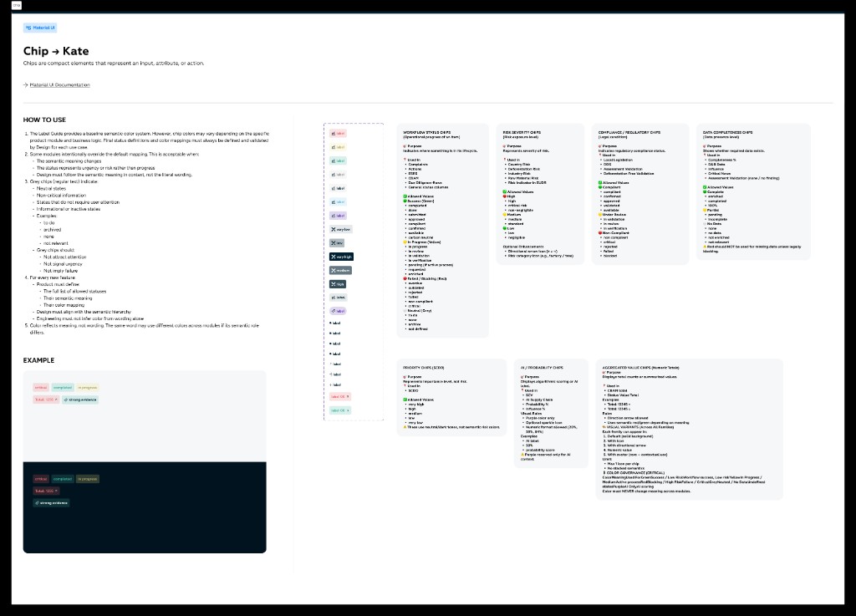856x616 pixels.
Task: Select the 'very low' priority chip
Action: click(x=341, y=229)
